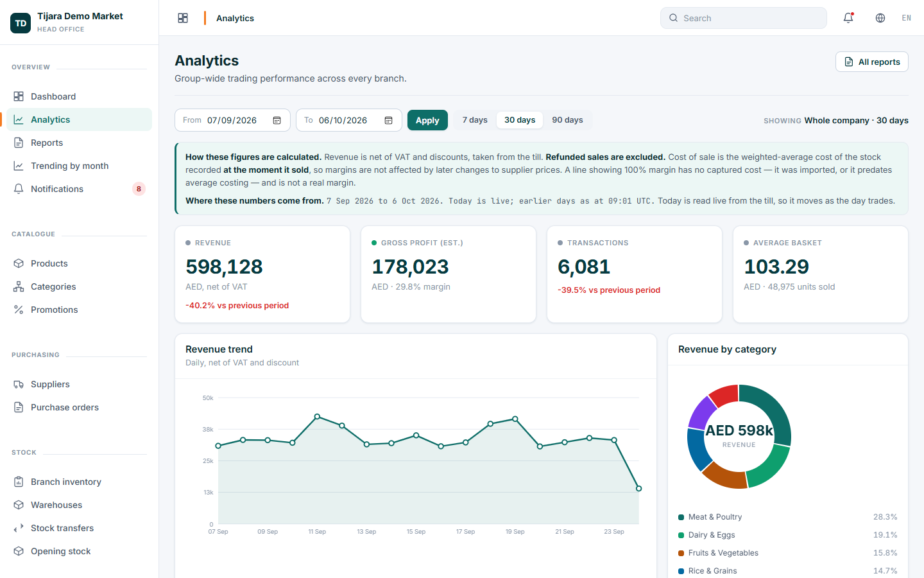The width and height of the screenshot is (924, 578).
Task: Click the Suppliers truck icon
Action: 19,384
